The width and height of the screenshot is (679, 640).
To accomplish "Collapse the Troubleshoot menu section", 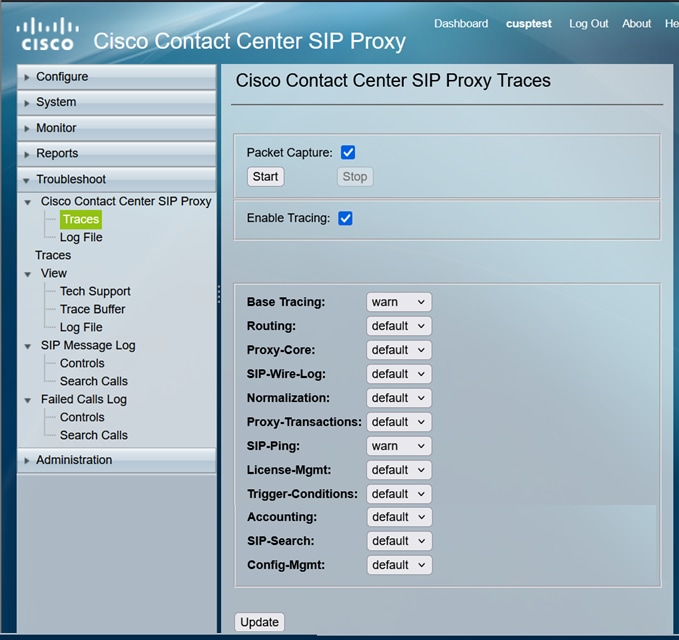I will pos(116,179).
